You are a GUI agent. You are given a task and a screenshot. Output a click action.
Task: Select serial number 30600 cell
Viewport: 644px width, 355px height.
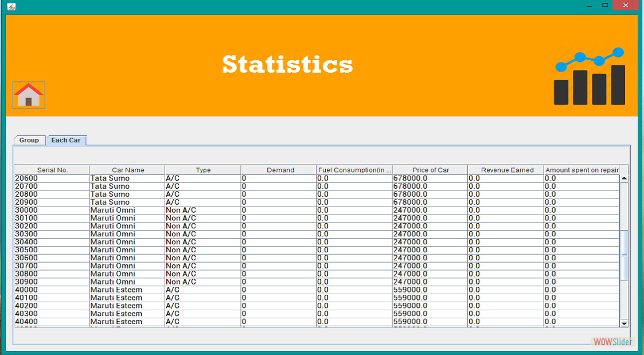[52, 258]
